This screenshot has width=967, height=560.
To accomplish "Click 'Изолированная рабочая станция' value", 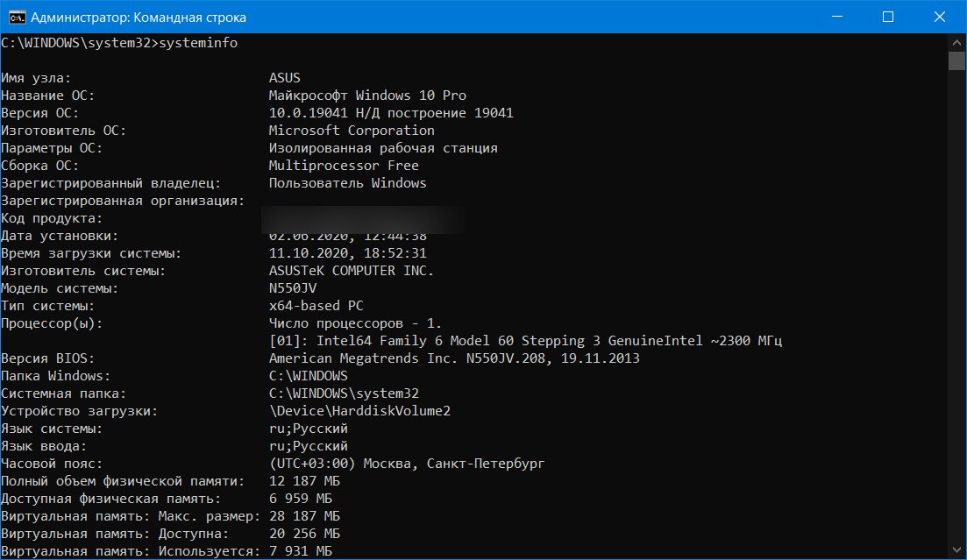I will click(383, 148).
